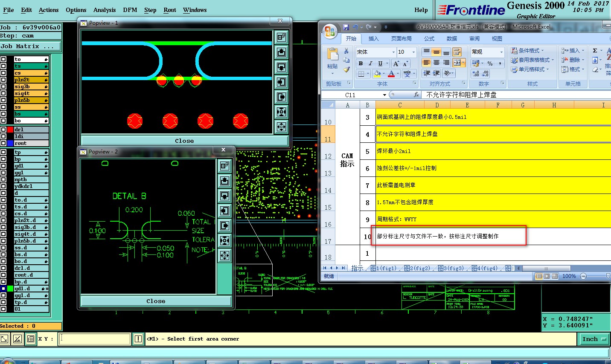Click the Decrease decimal icon
The height and width of the screenshot is (364, 611).
click(x=486, y=74)
